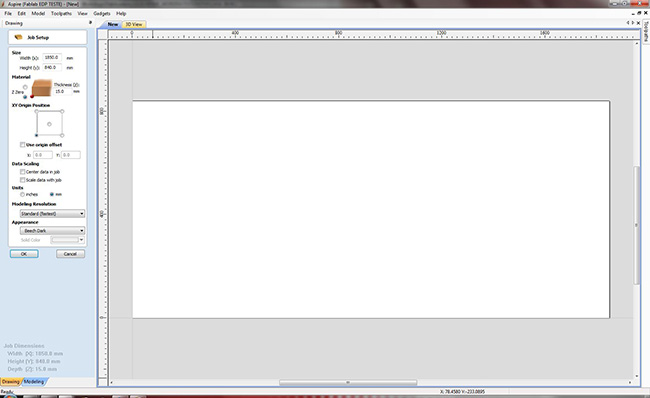Click horizontal scrollbar right arrow

click(630, 382)
